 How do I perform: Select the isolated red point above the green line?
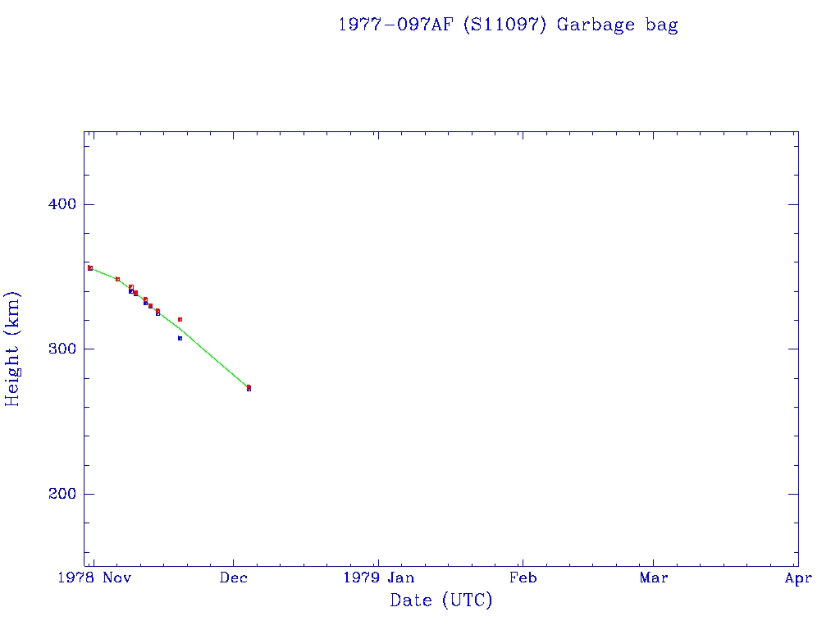[180, 319]
